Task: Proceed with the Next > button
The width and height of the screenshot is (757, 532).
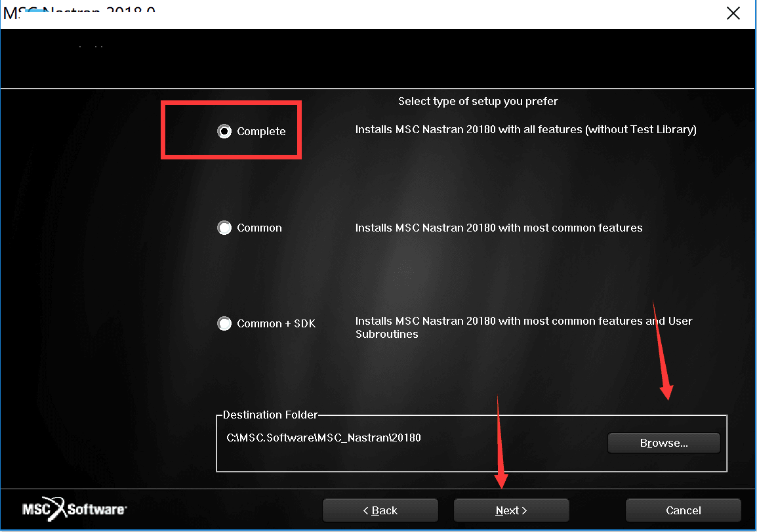Action: (x=511, y=510)
